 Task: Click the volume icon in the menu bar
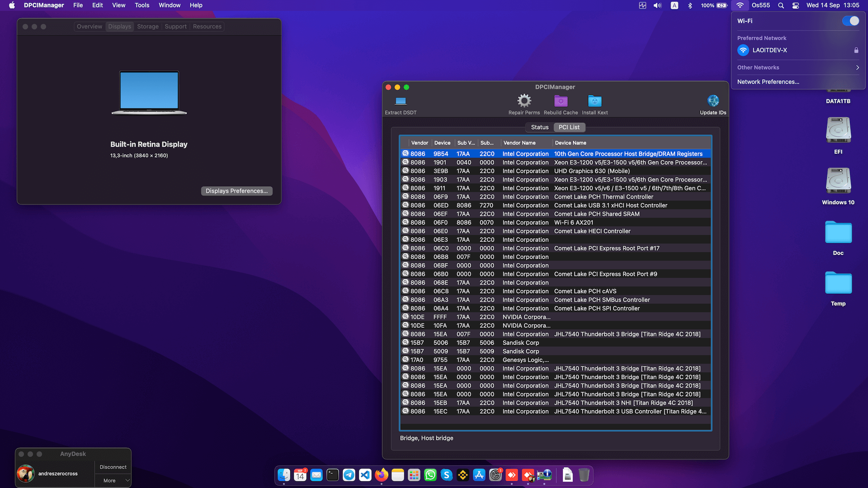click(x=657, y=5)
